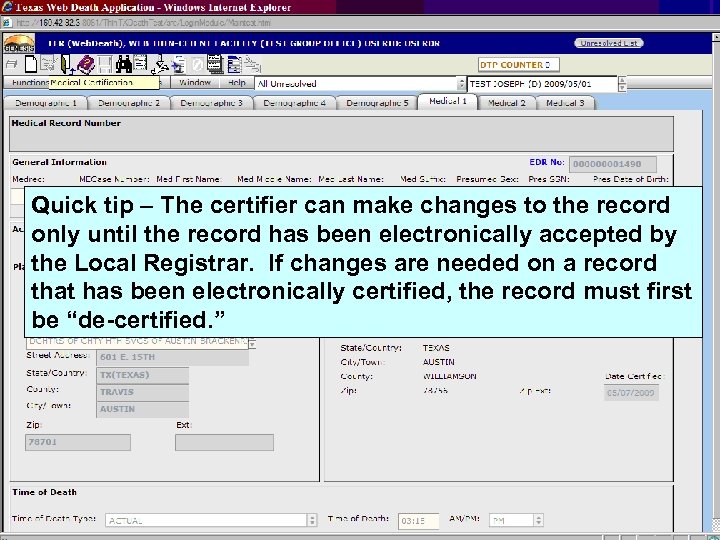Click the Time of Death section heading
This screenshot has width=720, height=540.
pos(45,492)
